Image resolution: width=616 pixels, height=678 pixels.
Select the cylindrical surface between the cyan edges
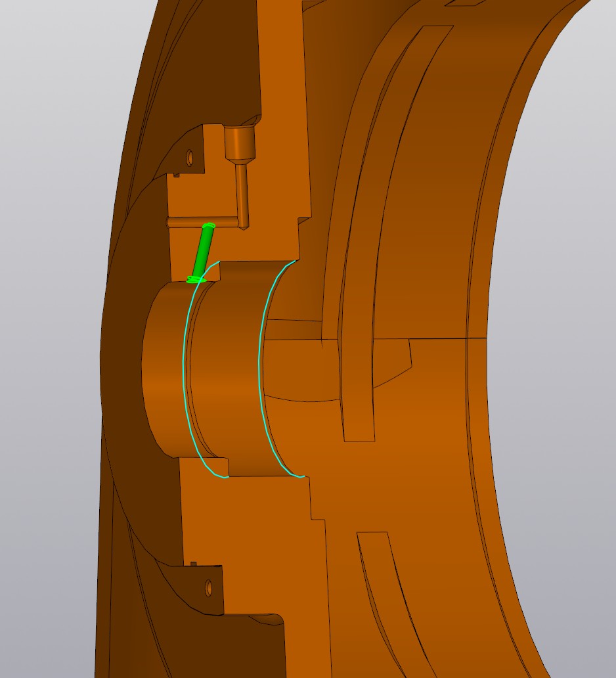pyautogui.click(x=227, y=368)
